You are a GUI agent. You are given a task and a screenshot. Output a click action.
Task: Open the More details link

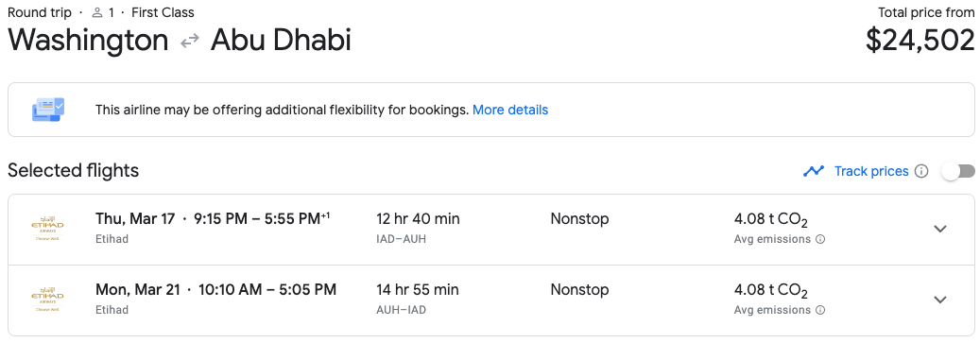pyautogui.click(x=510, y=110)
